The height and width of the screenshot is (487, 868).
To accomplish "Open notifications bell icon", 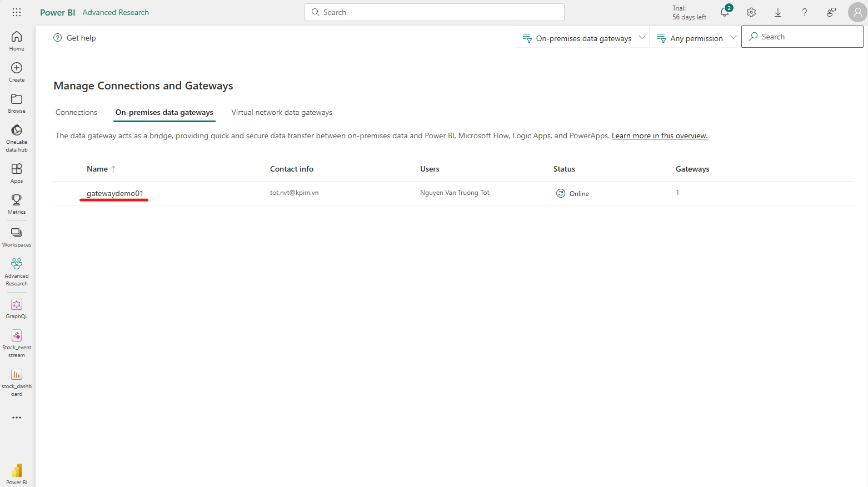I will click(x=725, y=12).
